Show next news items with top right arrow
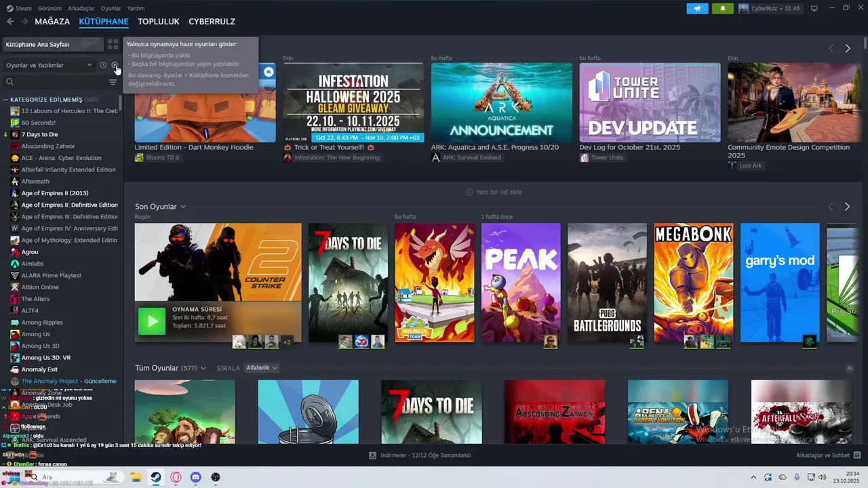Viewport: 868px width, 488px height. coord(848,48)
